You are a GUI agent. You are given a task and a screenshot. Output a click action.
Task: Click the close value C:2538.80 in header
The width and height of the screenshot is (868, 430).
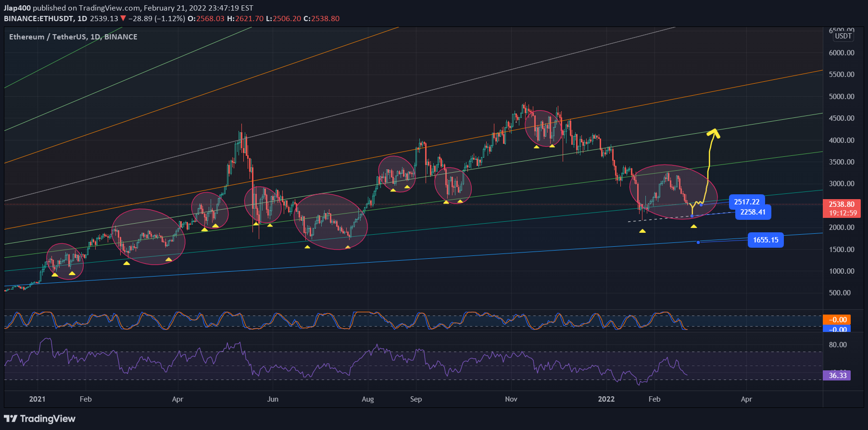point(321,18)
